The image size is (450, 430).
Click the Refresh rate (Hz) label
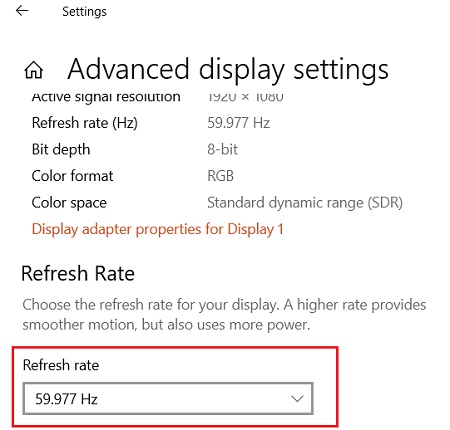click(x=85, y=123)
